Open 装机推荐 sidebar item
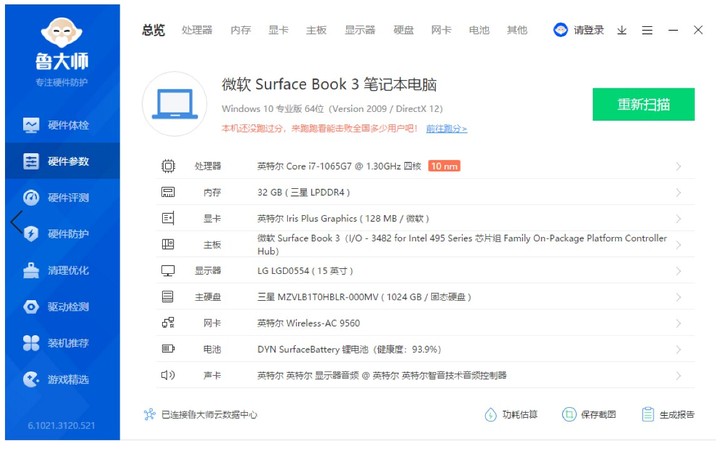 62,344
